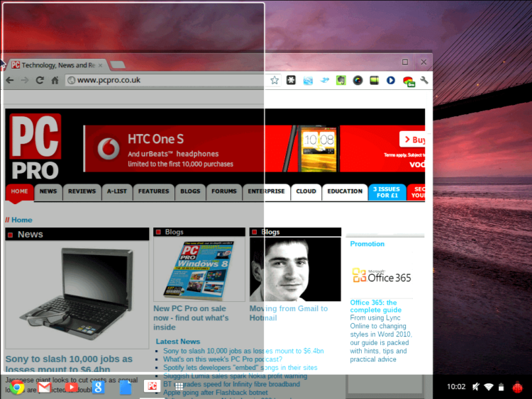Click the Office 365 logo promotion
This screenshot has width=532, height=399.
click(382, 276)
